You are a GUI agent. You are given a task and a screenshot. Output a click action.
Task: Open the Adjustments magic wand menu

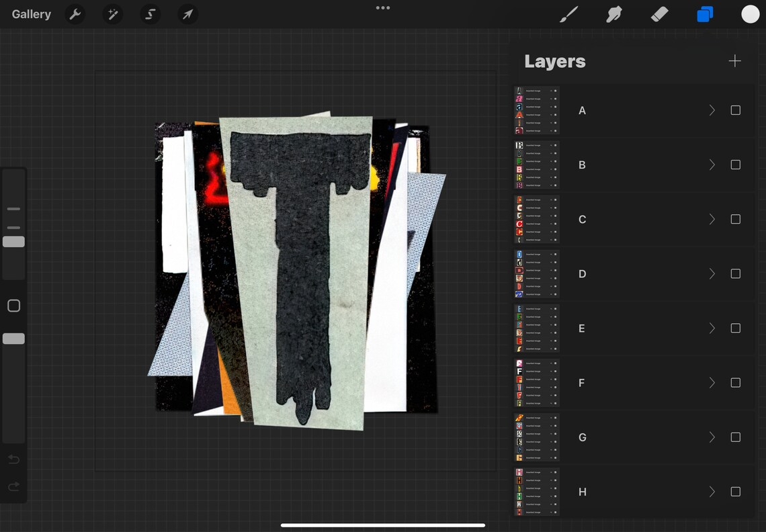tap(112, 14)
